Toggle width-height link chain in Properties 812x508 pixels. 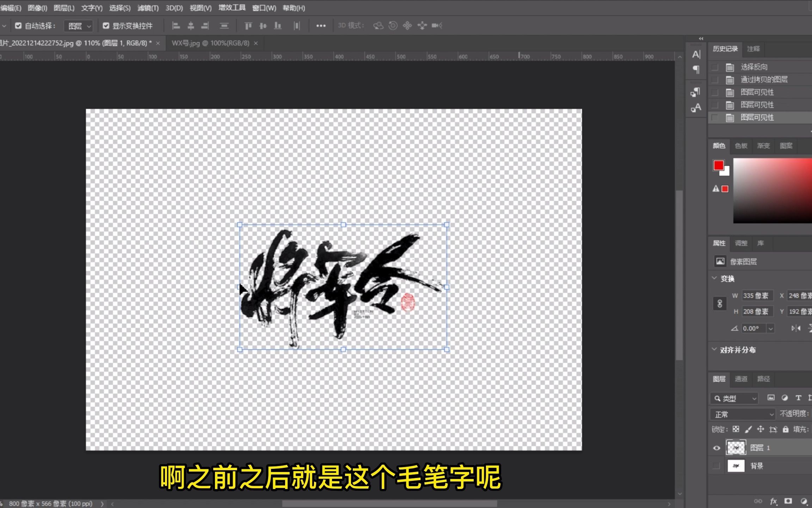[720, 303]
